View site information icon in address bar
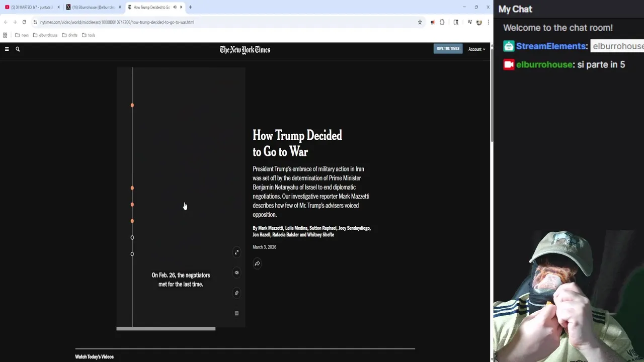The width and height of the screenshot is (644, 362). pos(35,22)
